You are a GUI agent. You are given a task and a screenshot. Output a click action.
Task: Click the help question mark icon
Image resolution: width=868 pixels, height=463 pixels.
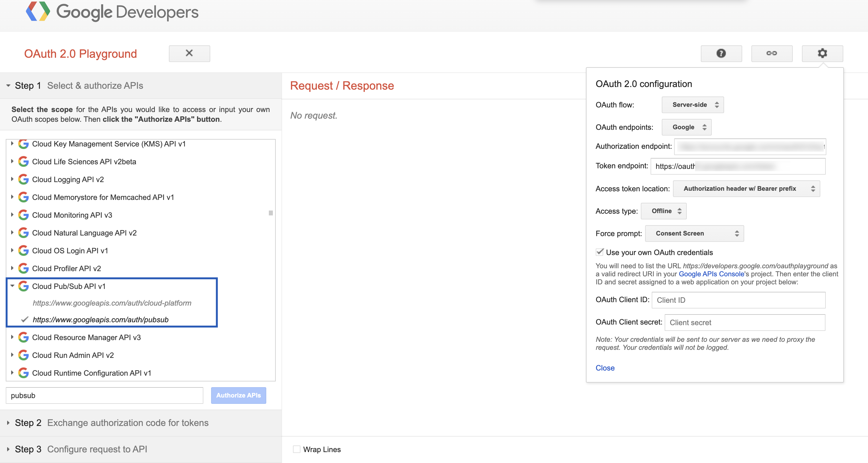[721, 53]
